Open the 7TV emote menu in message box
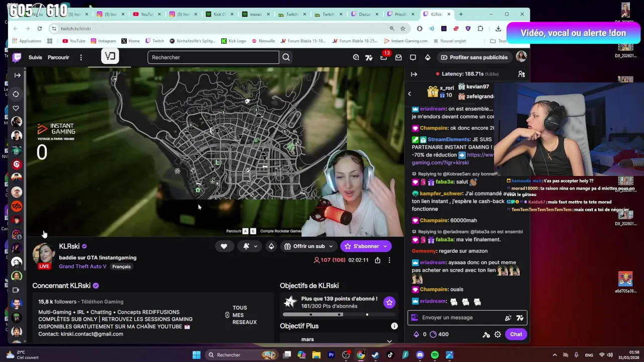This screenshot has height=362, width=644. (x=520, y=318)
